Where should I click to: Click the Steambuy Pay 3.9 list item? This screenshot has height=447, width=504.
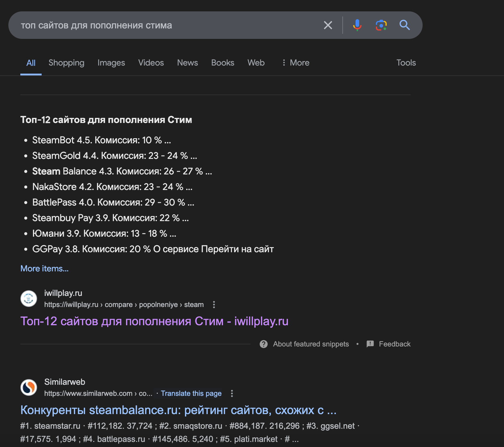pyautogui.click(x=110, y=218)
